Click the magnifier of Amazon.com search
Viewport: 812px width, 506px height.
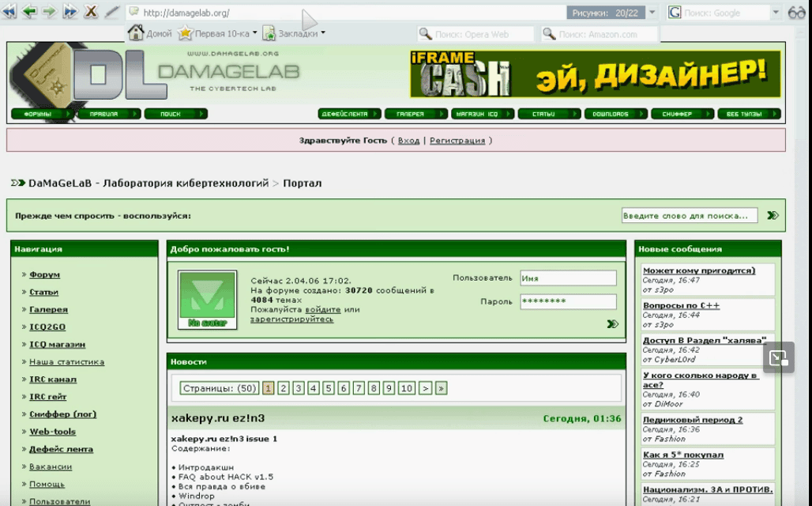549,34
